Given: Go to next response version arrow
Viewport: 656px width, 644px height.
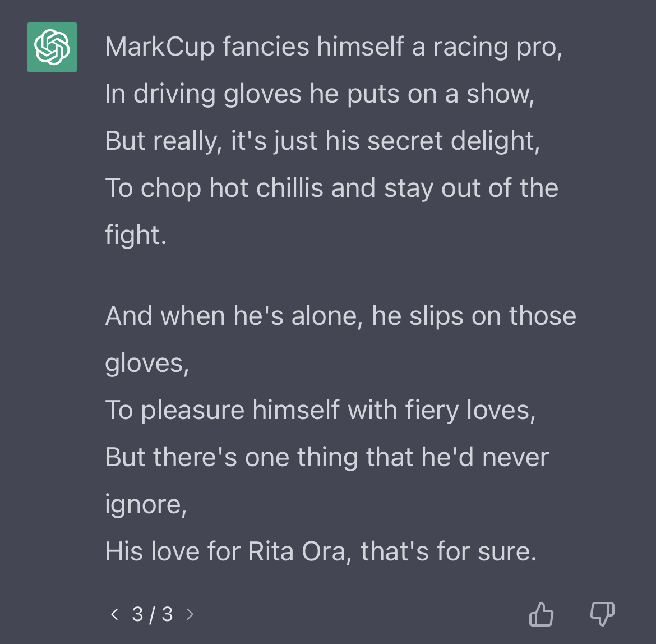Looking at the screenshot, I should click(190, 614).
